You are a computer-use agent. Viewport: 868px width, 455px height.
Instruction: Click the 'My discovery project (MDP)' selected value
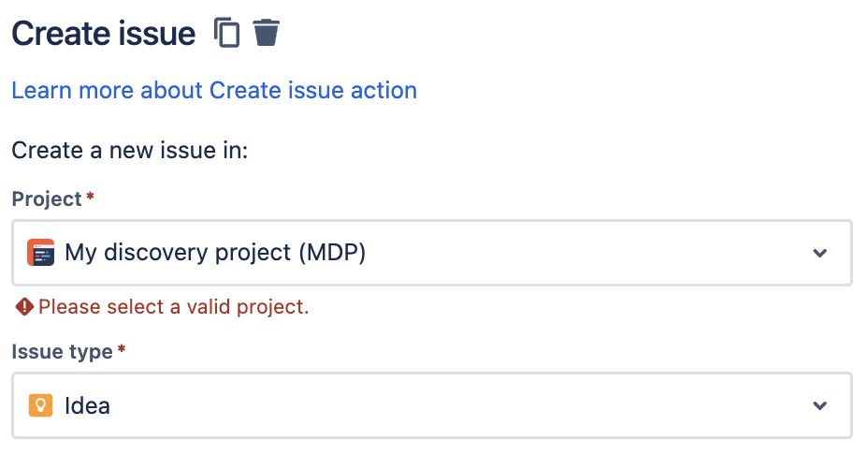coord(214,253)
